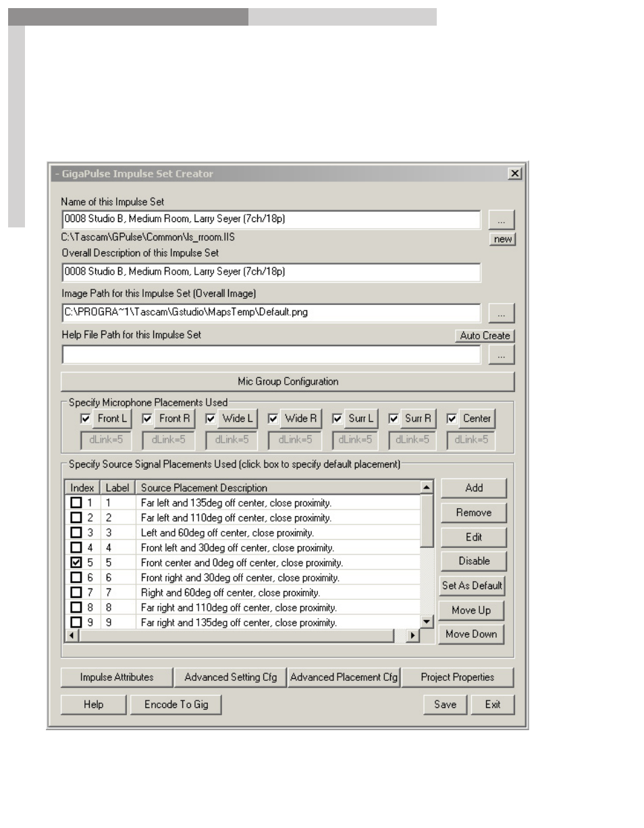This screenshot has width=644, height=828.
Task: Add a new source placement
Action: coord(473,488)
